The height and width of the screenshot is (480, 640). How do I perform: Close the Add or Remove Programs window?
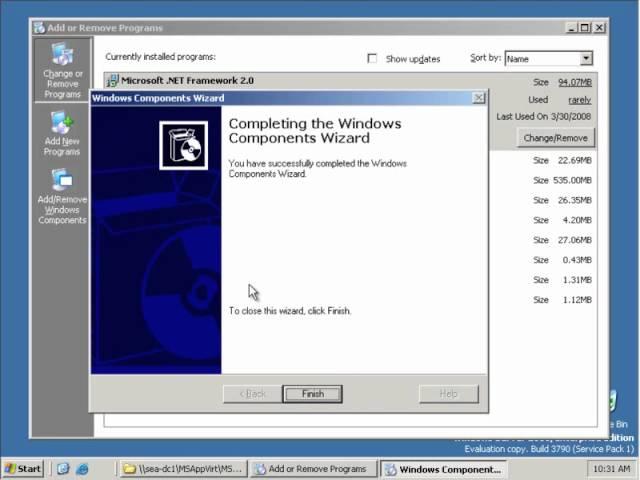599,28
